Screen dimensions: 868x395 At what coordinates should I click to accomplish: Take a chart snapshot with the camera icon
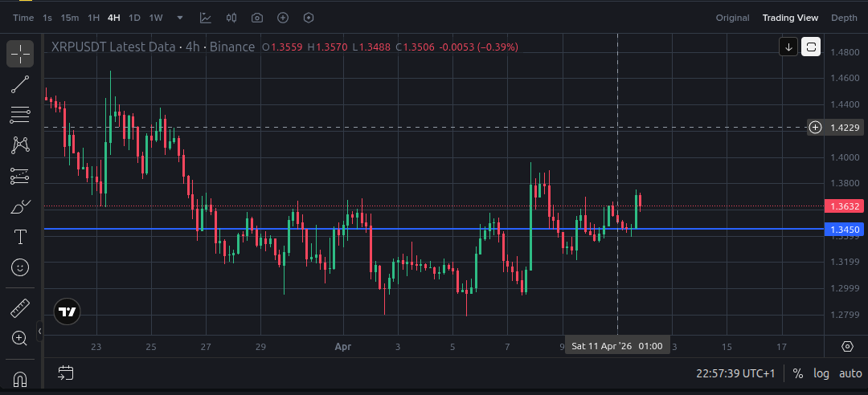coord(257,18)
